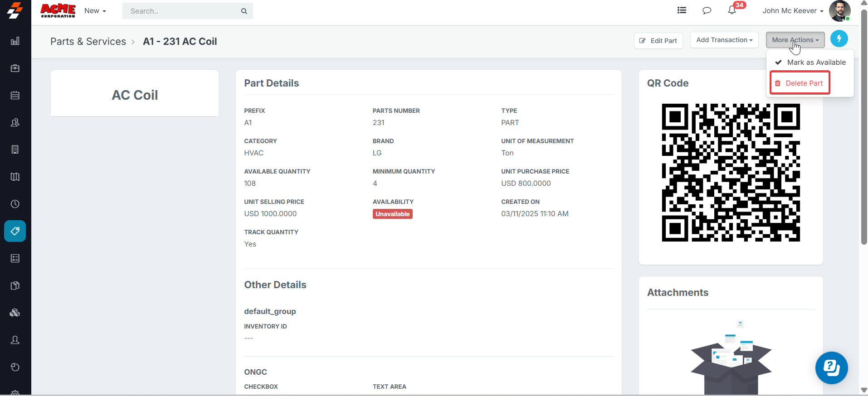The image size is (868, 396).
Task: Open the calendar icon in sidebar
Action: 15,96
